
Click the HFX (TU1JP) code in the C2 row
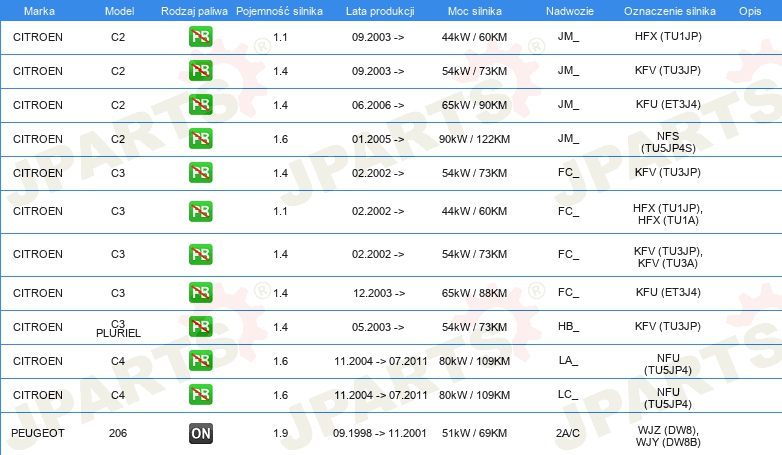pyautogui.click(x=668, y=36)
